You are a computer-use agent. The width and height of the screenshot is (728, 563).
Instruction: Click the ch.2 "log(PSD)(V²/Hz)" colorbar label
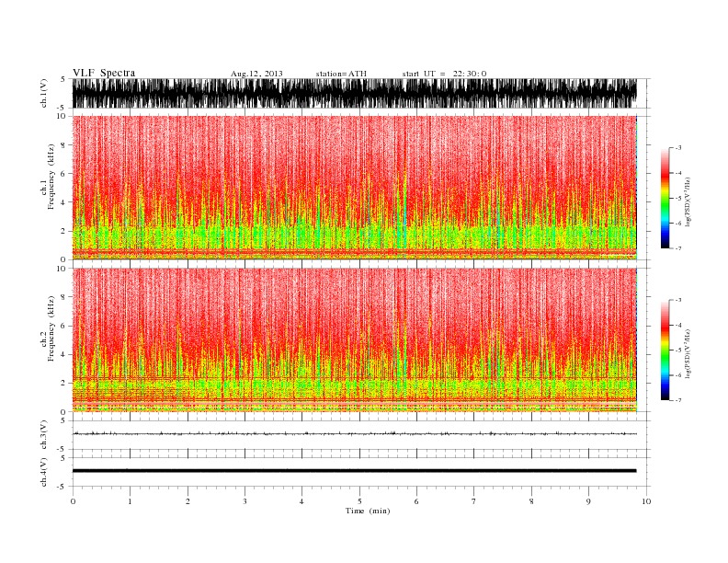pos(688,354)
